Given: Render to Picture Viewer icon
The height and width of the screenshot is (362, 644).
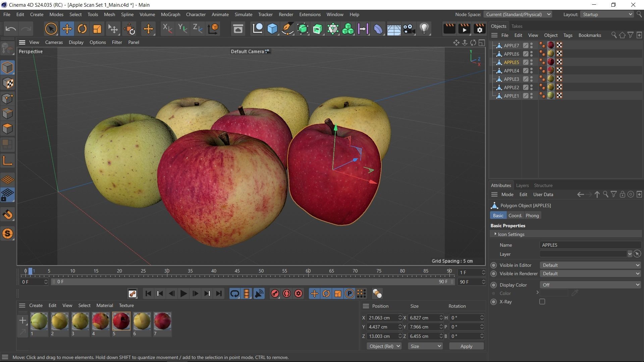Looking at the screenshot, I should pos(464,29).
